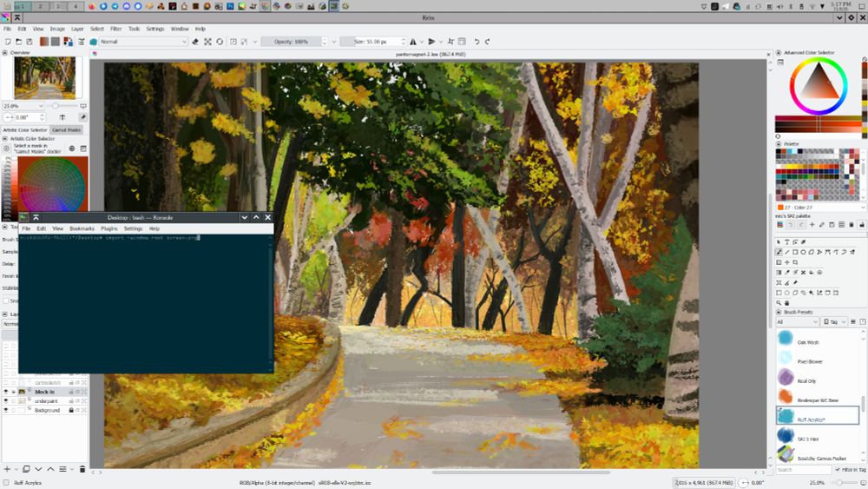The width and height of the screenshot is (868, 489).
Task: Add color to palette plus icon
Action: pyautogui.click(x=812, y=224)
